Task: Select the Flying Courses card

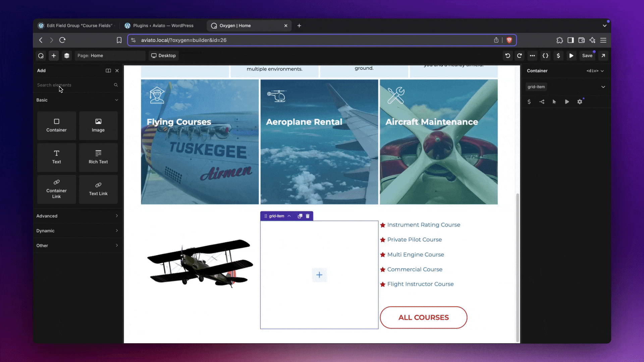Action: pos(200,142)
